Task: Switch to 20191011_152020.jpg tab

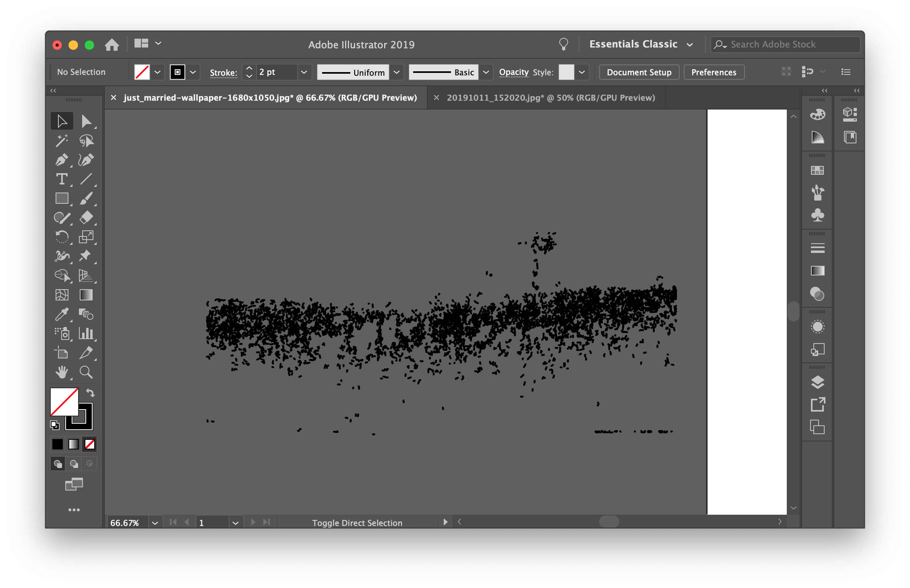Action: [x=550, y=98]
